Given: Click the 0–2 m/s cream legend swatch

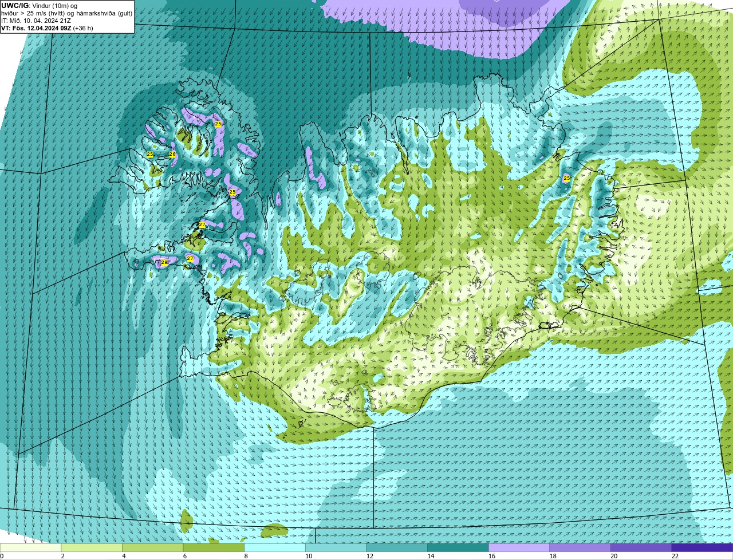Looking at the screenshot, I should 30,547.
